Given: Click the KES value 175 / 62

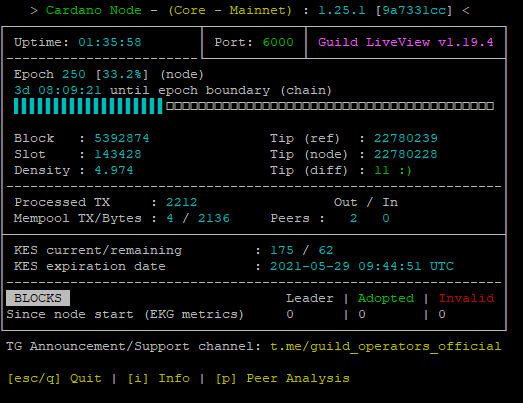Looking at the screenshot, I should coord(302,250).
